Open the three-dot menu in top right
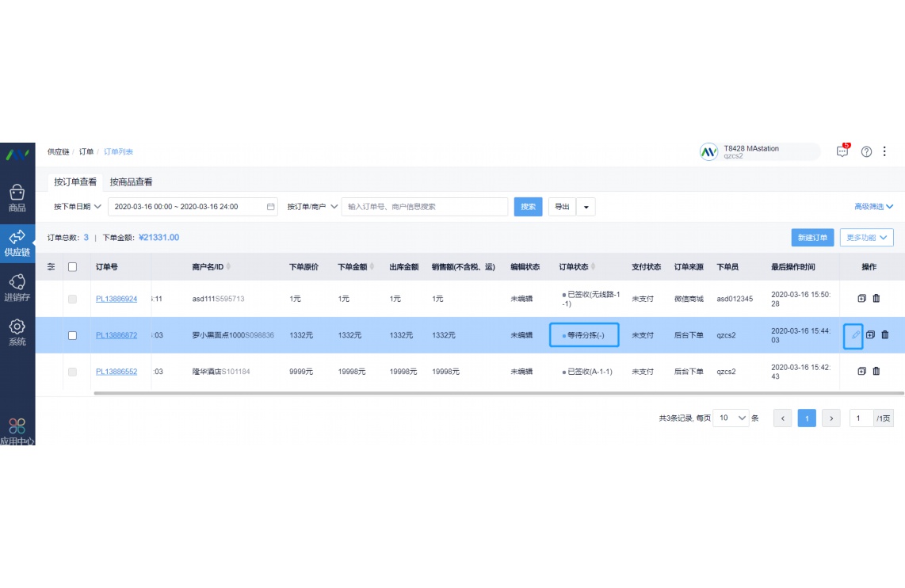This screenshot has width=905, height=588. pos(885,151)
